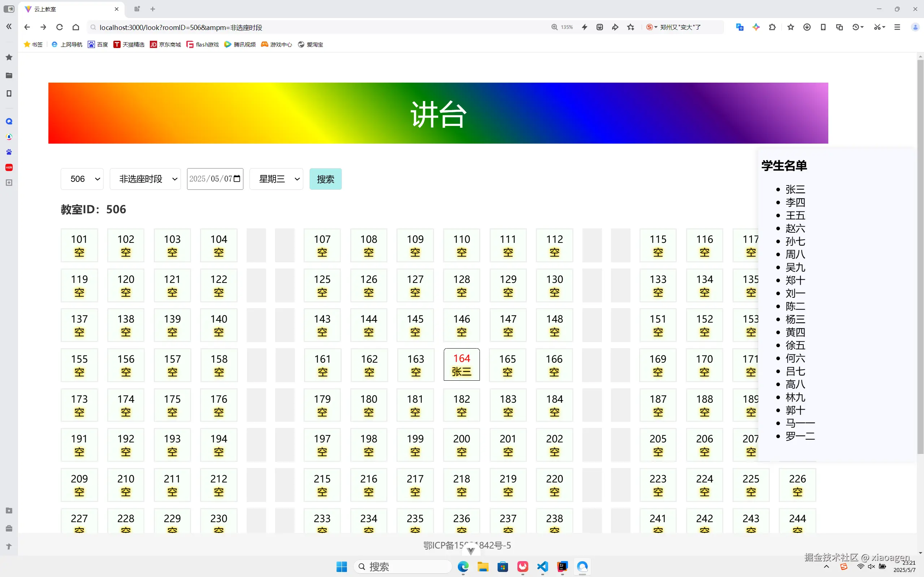Open the browser hamburger menu icon

click(x=897, y=27)
